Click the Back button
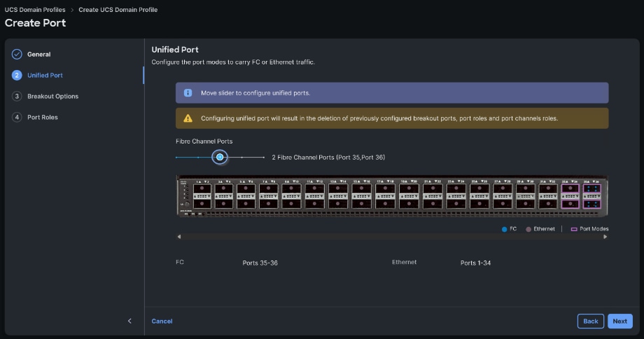This screenshot has width=644, height=339. [x=591, y=321]
